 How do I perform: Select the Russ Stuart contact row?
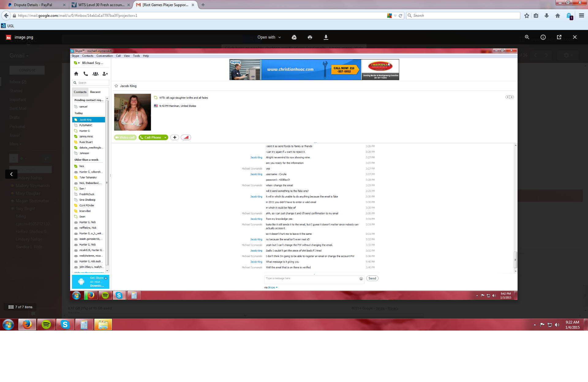[89, 142]
